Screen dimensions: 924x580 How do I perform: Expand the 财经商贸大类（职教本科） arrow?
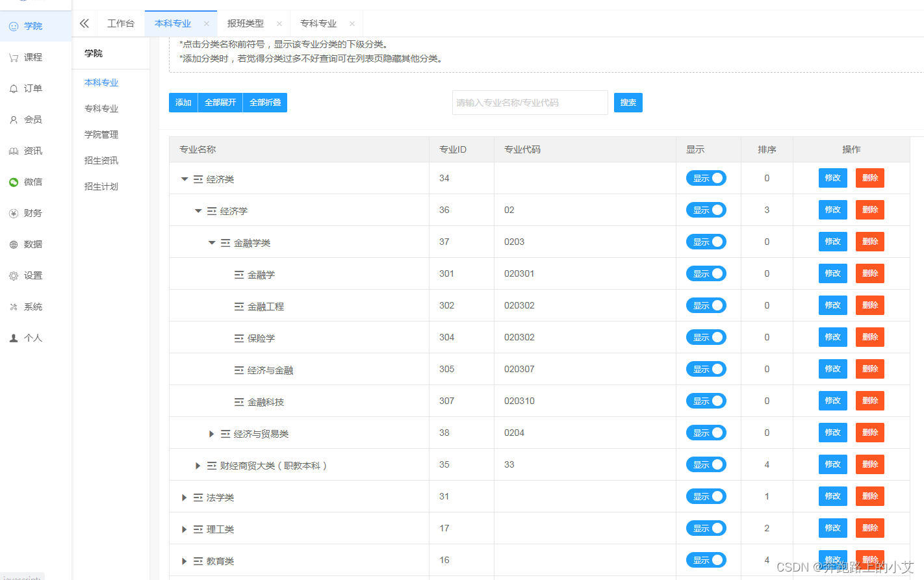(x=198, y=466)
